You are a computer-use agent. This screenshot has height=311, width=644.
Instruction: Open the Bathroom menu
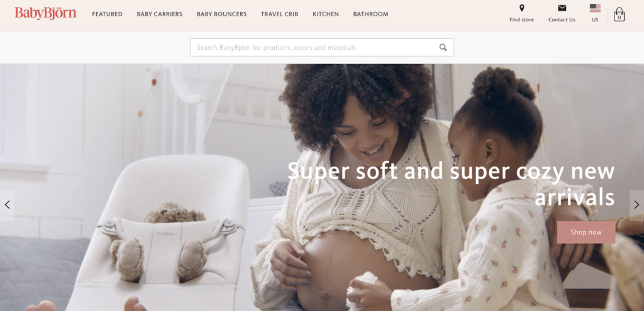click(x=370, y=14)
